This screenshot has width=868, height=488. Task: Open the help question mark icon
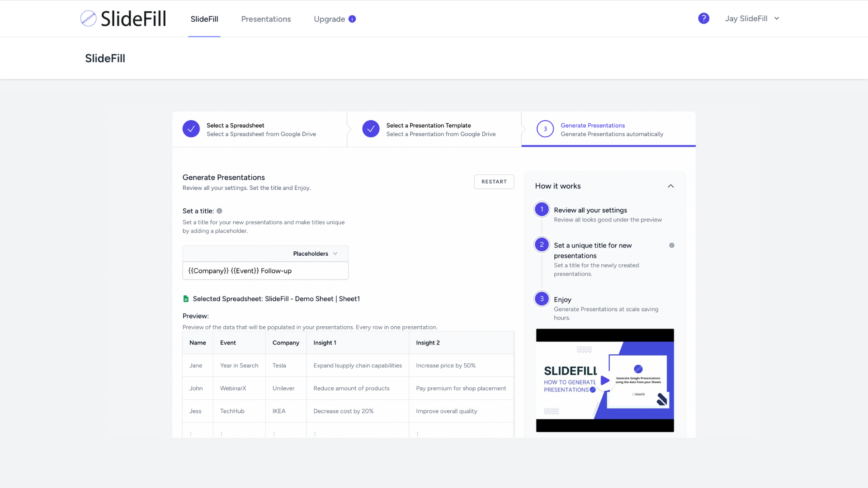pyautogui.click(x=703, y=18)
